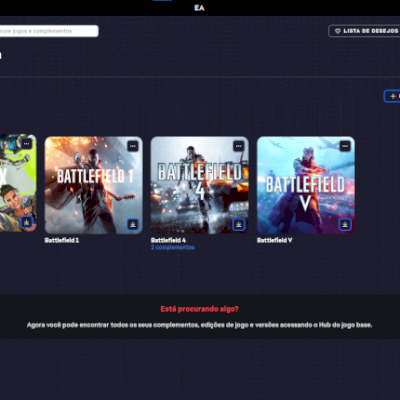Click the 'Está procurando algo?' heading
Image resolution: width=400 pixels, height=400 pixels.
(x=200, y=309)
